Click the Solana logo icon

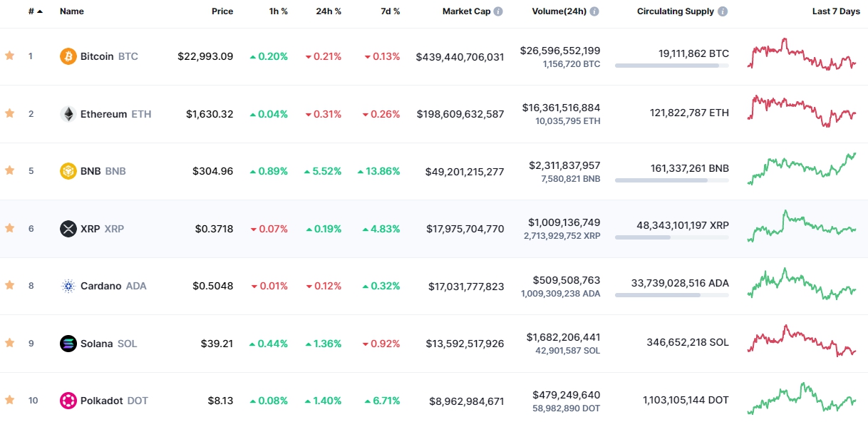68,344
